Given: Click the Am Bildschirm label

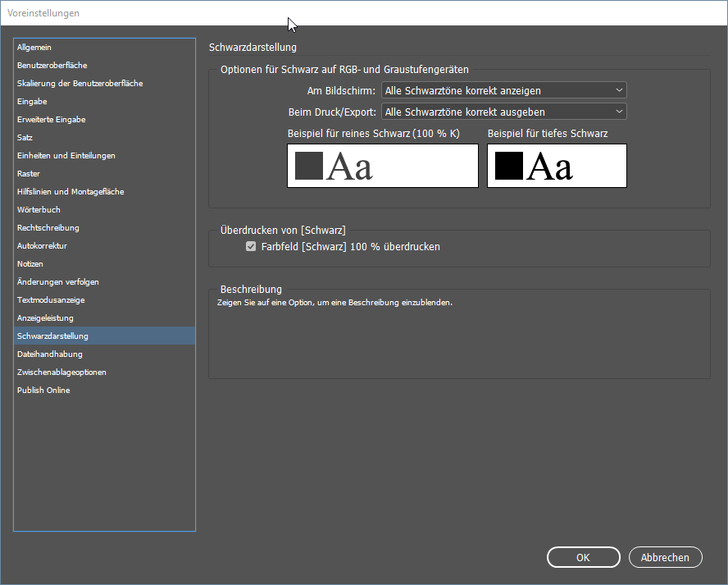Looking at the screenshot, I should tap(341, 90).
